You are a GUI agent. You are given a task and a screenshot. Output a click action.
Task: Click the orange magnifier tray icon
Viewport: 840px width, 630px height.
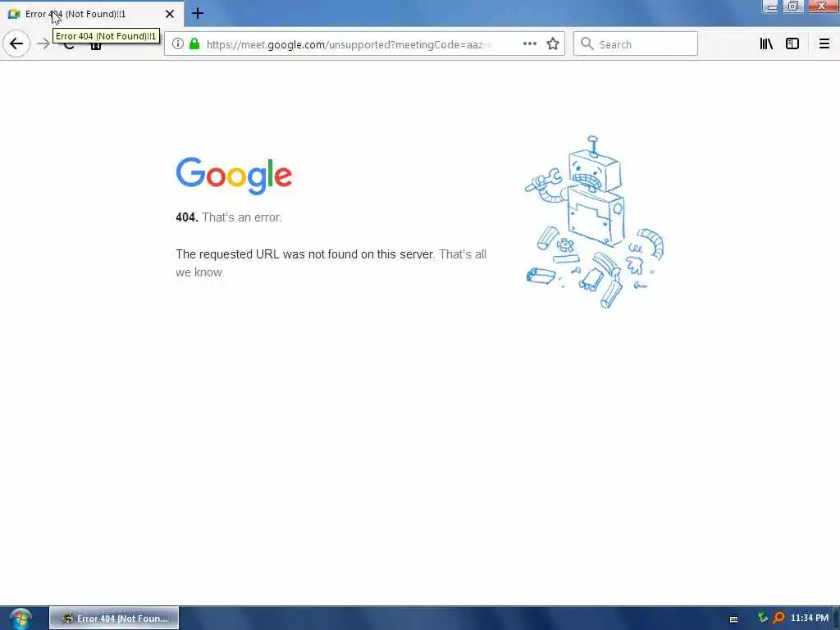coord(779,619)
